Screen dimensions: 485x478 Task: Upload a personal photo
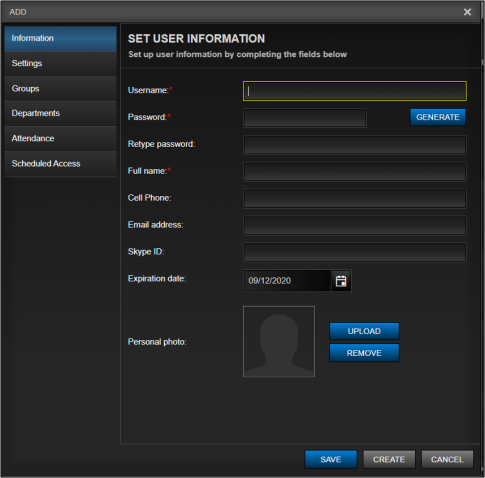point(364,331)
